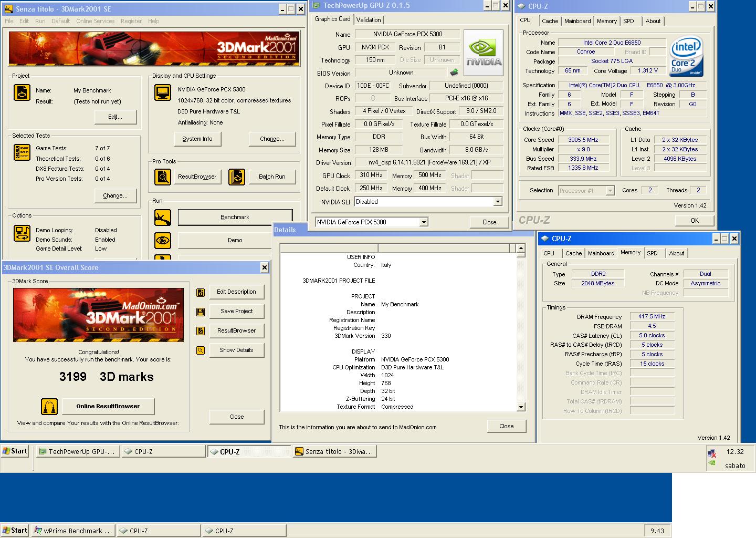Open the File menu in 3DMark2001
Screen dimensions: 756x538
coord(9,21)
